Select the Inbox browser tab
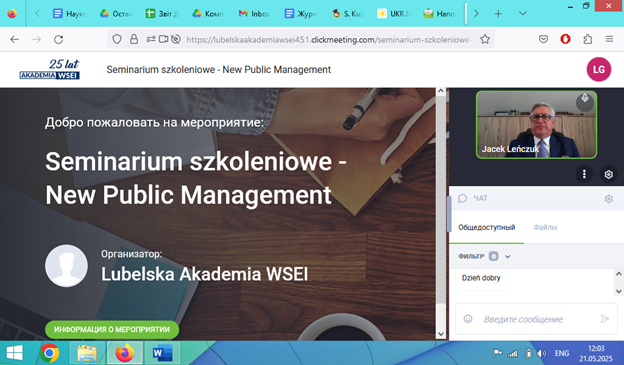 [x=254, y=14]
